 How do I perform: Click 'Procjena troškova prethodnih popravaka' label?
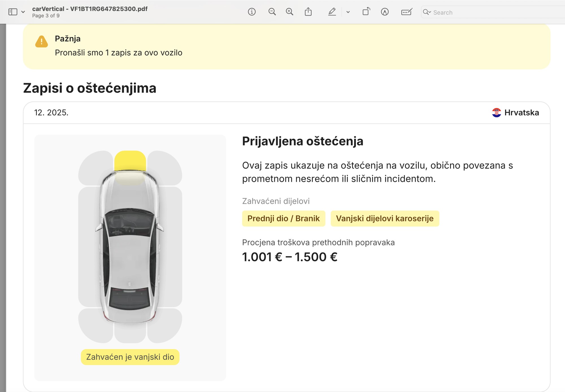[x=318, y=243]
